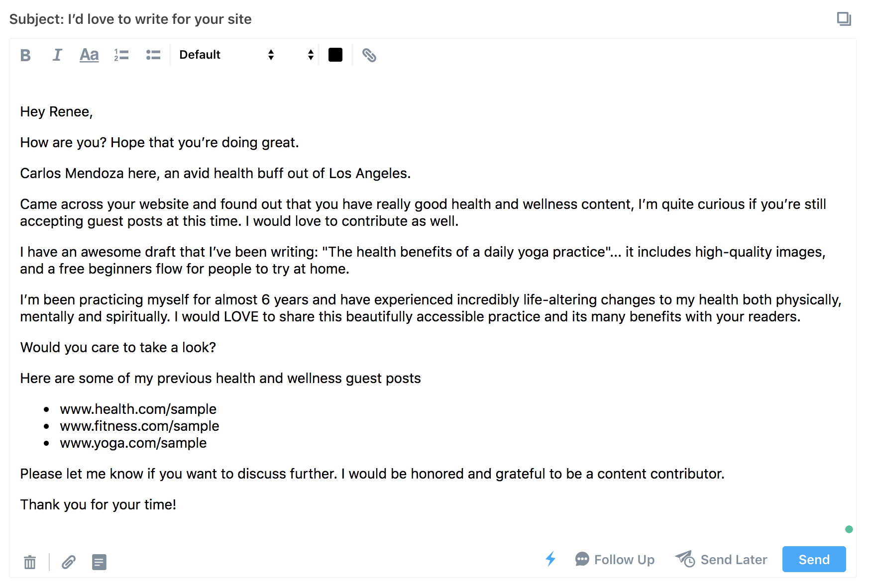Open the templates document icon
This screenshot has width=871, height=588.
click(x=99, y=562)
